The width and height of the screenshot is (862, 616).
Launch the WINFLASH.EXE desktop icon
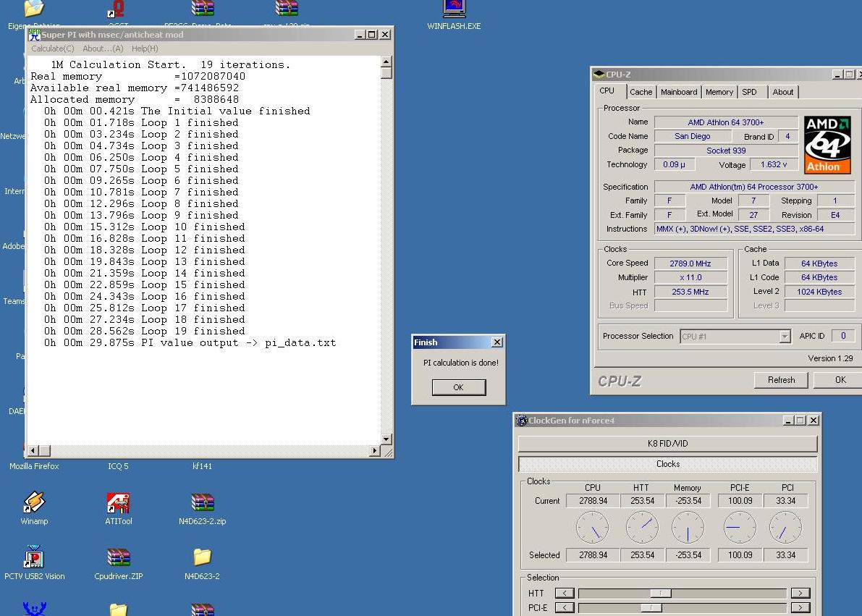(454, 10)
